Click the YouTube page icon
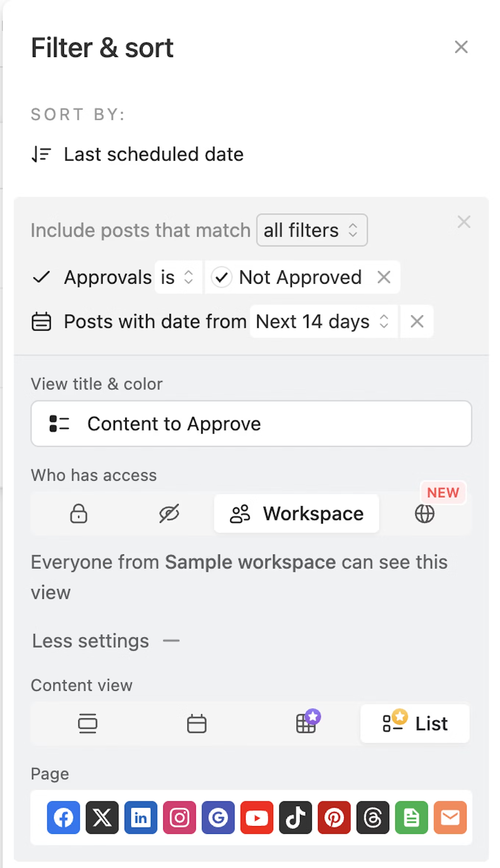The height and width of the screenshot is (868, 500). tap(257, 817)
